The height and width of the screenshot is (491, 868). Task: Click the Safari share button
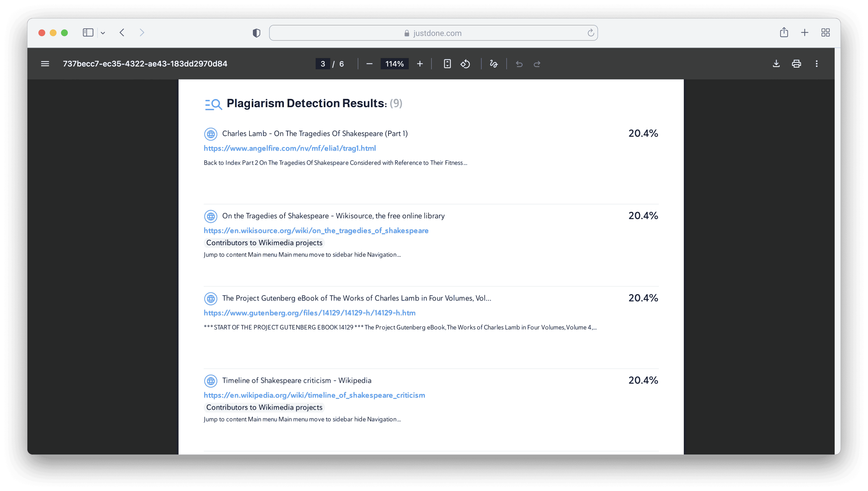784,32
